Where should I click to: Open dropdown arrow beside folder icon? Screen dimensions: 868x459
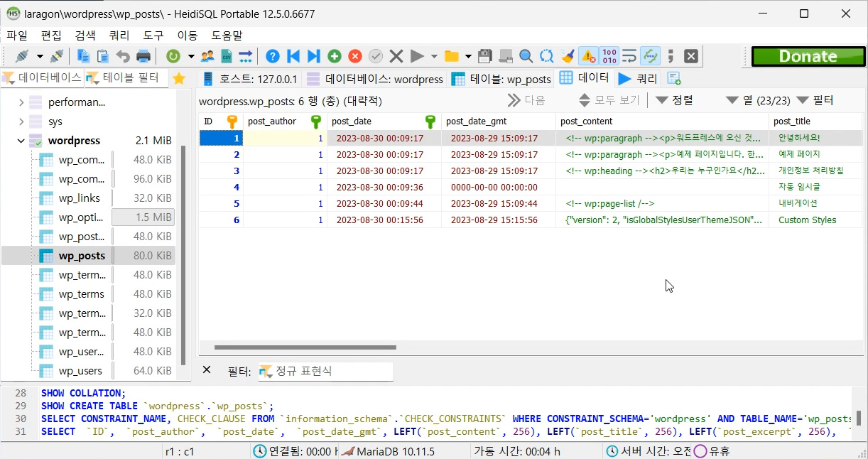468,56
